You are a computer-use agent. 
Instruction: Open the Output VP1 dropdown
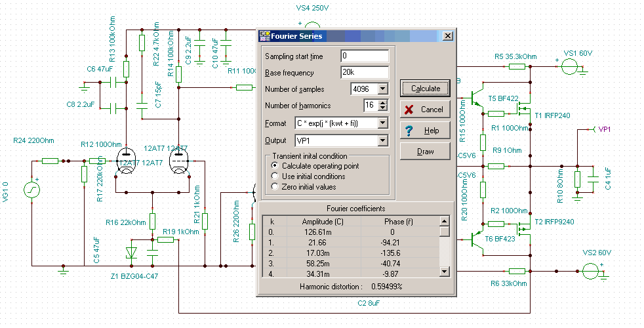coord(383,140)
